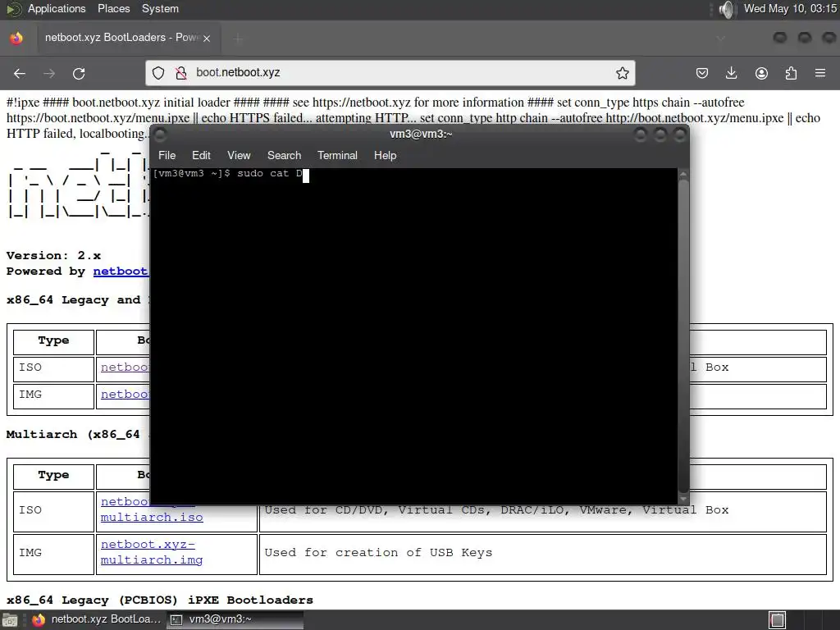Screen dimensions: 840x630
Task: Maximize the Firefox window
Action: pyautogui.click(x=805, y=38)
